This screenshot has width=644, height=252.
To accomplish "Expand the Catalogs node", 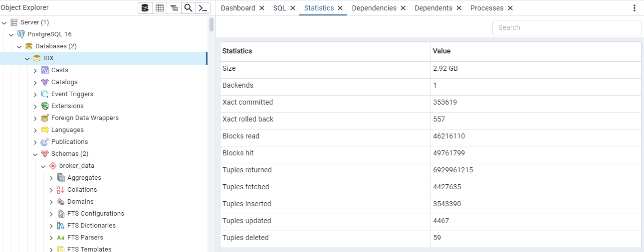I will pos(35,82).
